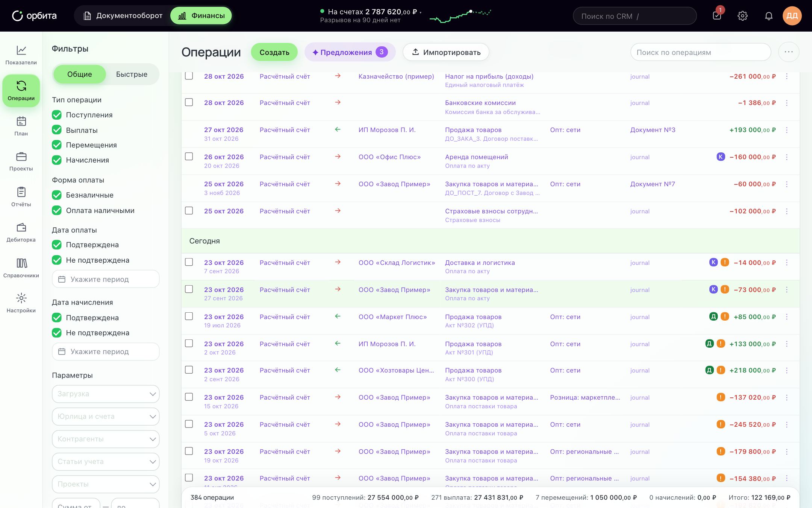
Task: Open notifications bell
Action: click(x=769, y=16)
